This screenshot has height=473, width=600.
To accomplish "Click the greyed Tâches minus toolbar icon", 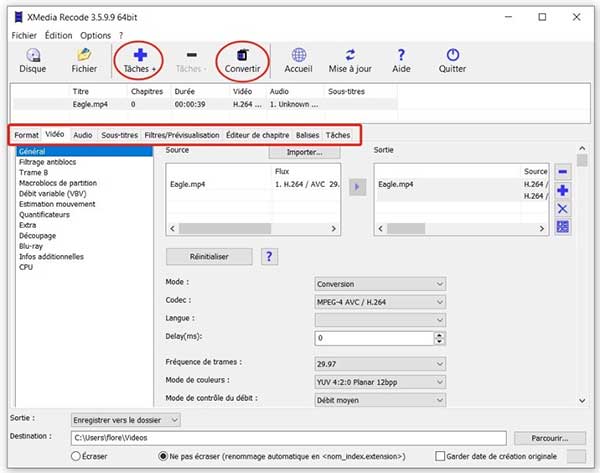I will [191, 61].
